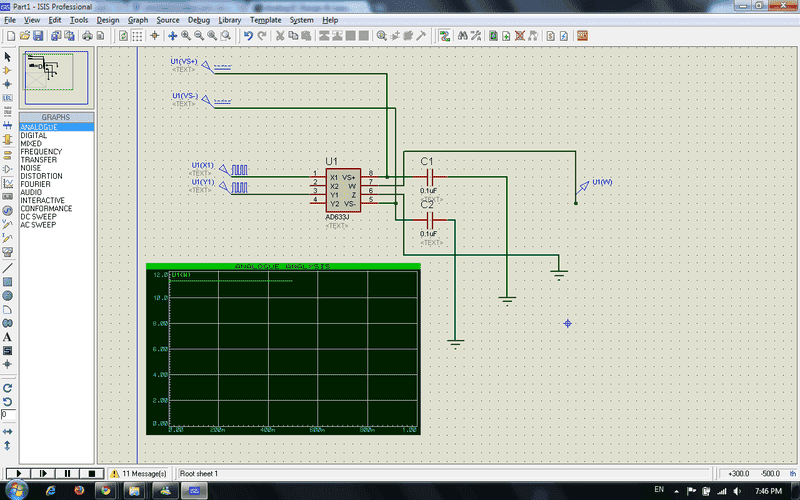Viewport: 800px width, 500px height.
Task: Open the Library menu
Action: pos(232,20)
